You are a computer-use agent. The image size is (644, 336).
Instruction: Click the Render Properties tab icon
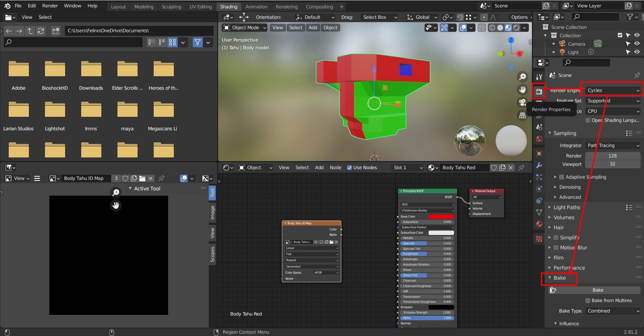539,91
